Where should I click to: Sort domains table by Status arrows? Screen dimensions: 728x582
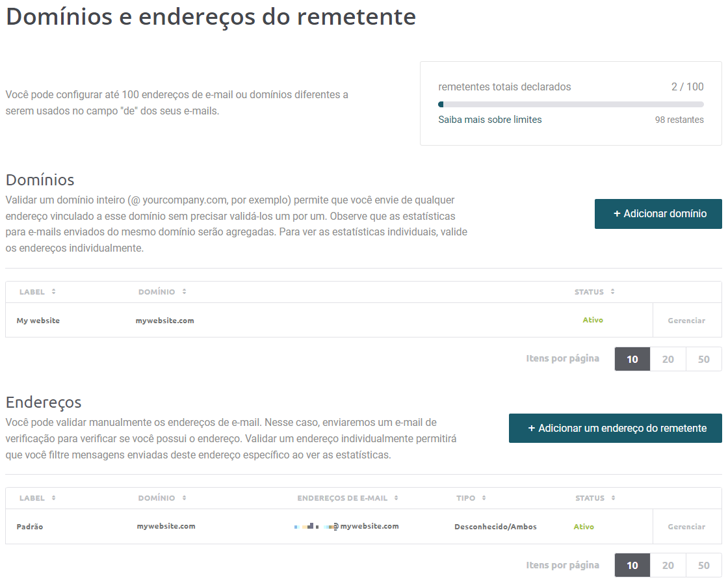point(613,292)
